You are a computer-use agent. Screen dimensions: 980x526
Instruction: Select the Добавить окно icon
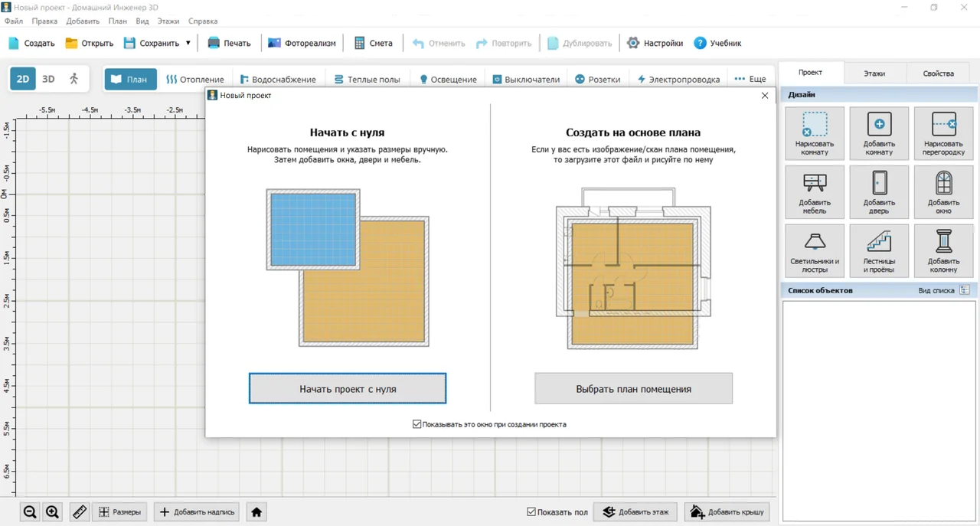(x=943, y=192)
